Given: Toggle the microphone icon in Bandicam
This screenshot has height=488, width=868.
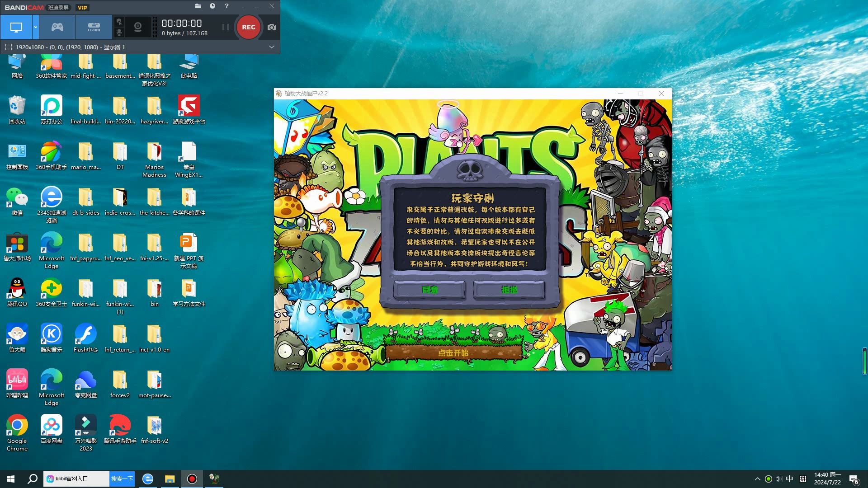Looking at the screenshot, I should click(119, 33).
